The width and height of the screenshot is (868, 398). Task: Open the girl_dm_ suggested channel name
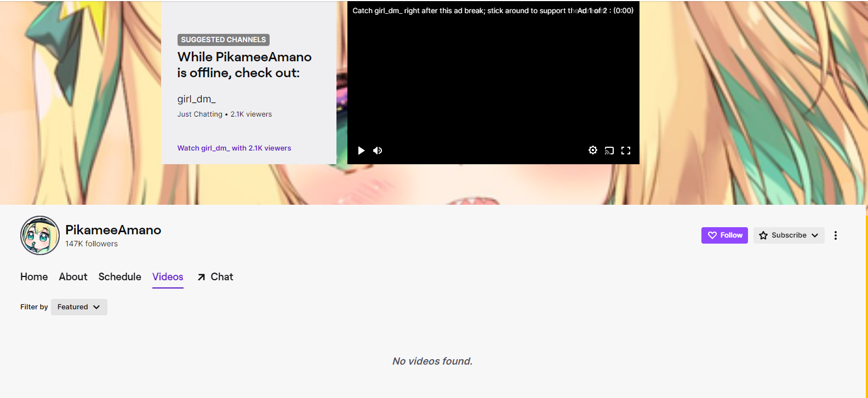197,99
